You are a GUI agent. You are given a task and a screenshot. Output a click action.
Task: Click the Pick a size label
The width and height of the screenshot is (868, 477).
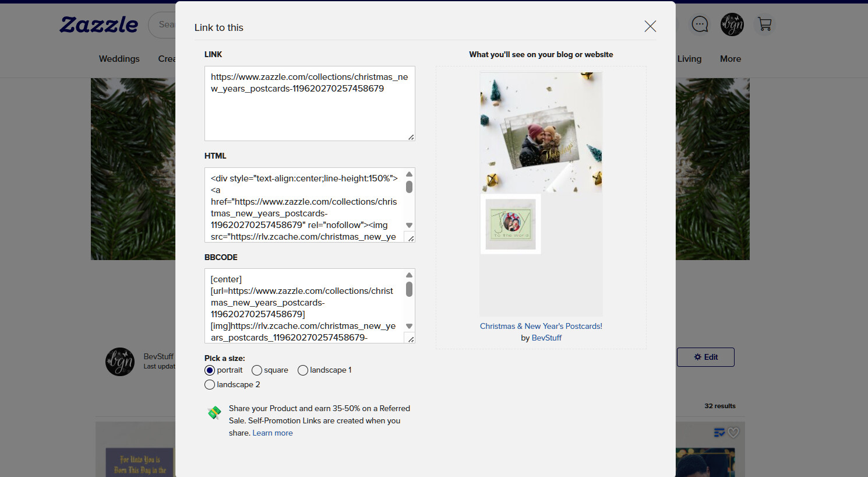(225, 358)
